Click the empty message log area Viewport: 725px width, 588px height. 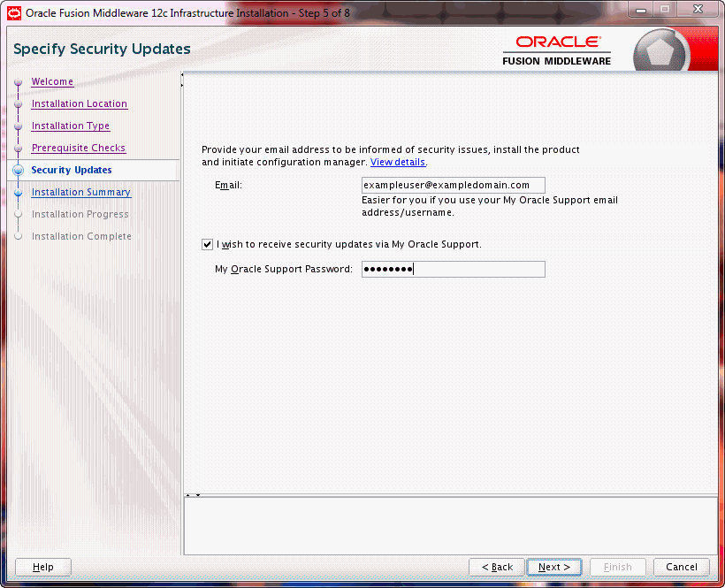tap(450, 526)
